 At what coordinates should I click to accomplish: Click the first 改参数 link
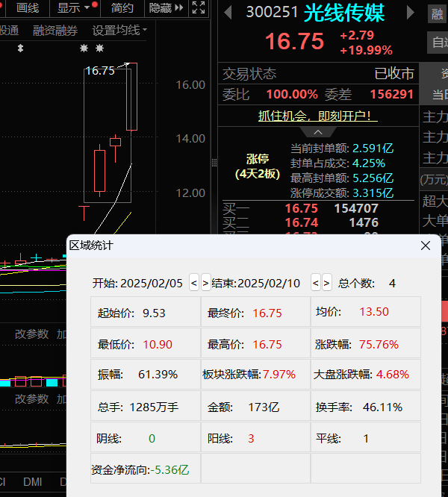(31, 334)
